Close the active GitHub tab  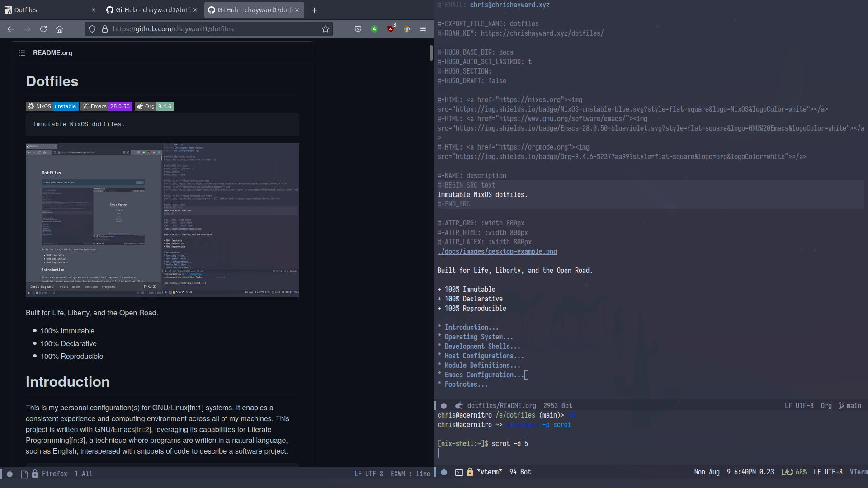297,10
